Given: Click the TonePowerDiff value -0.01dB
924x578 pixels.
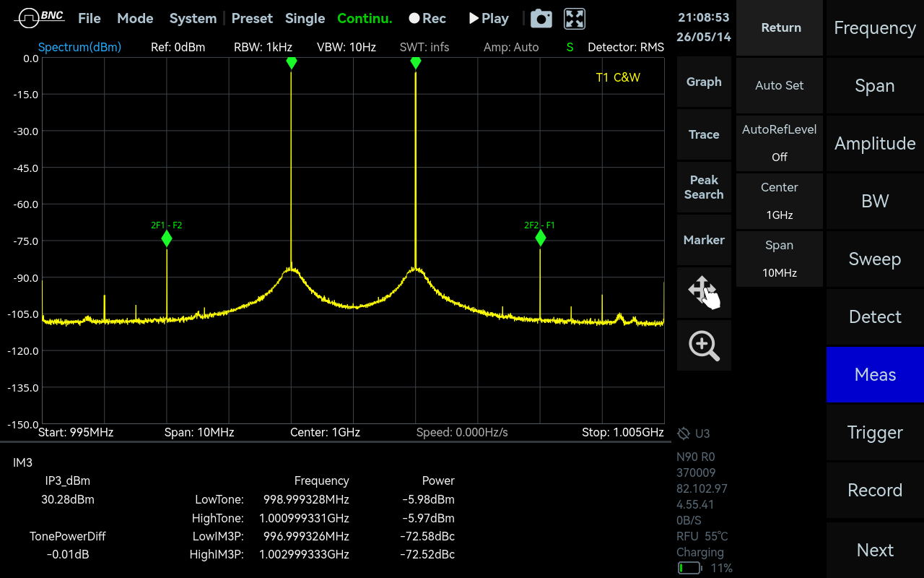Looking at the screenshot, I should click(68, 554).
